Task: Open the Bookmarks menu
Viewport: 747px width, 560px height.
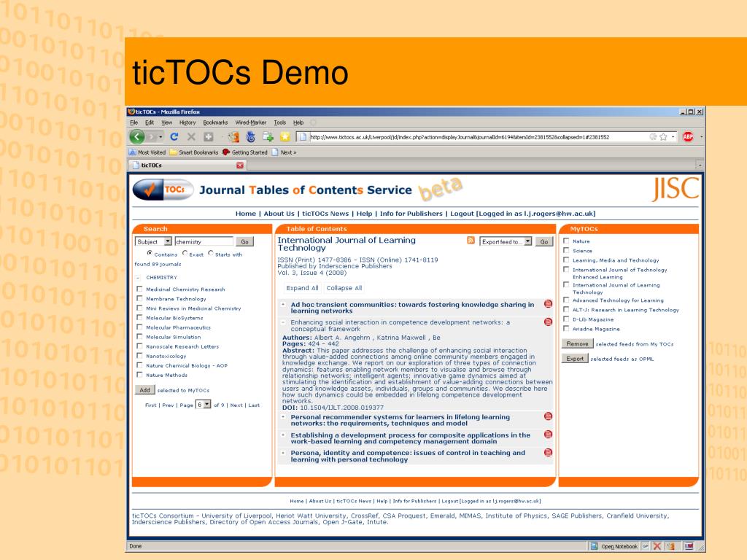Action: pos(215,122)
